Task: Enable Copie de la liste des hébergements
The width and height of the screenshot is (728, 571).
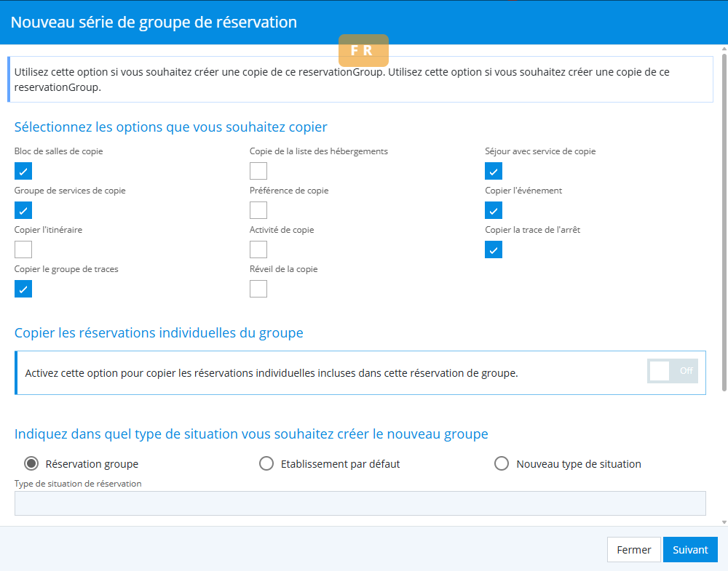Action: pyautogui.click(x=258, y=172)
